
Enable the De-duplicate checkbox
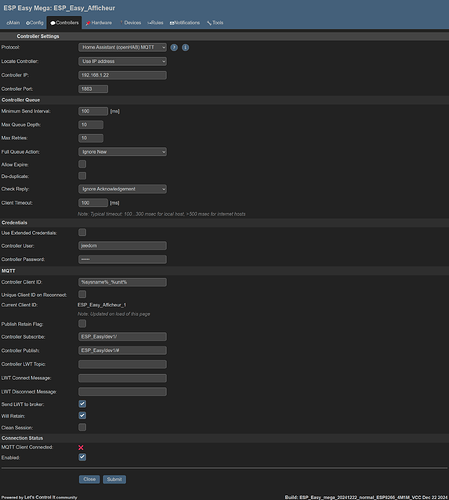82,176
